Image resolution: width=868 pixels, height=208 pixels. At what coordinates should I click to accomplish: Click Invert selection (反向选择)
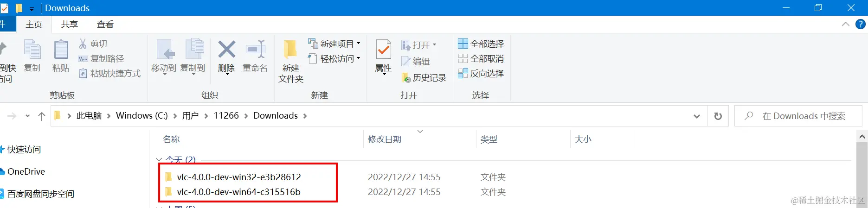(481, 73)
